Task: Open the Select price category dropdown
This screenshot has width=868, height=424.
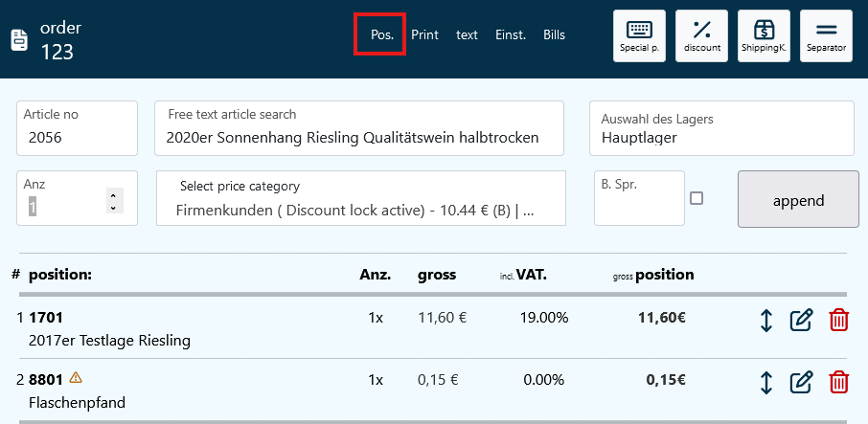Action: [360, 199]
